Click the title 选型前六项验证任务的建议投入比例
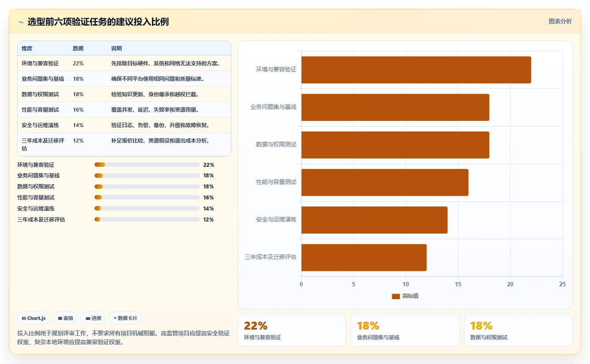This screenshot has width=590, height=364. point(98,22)
